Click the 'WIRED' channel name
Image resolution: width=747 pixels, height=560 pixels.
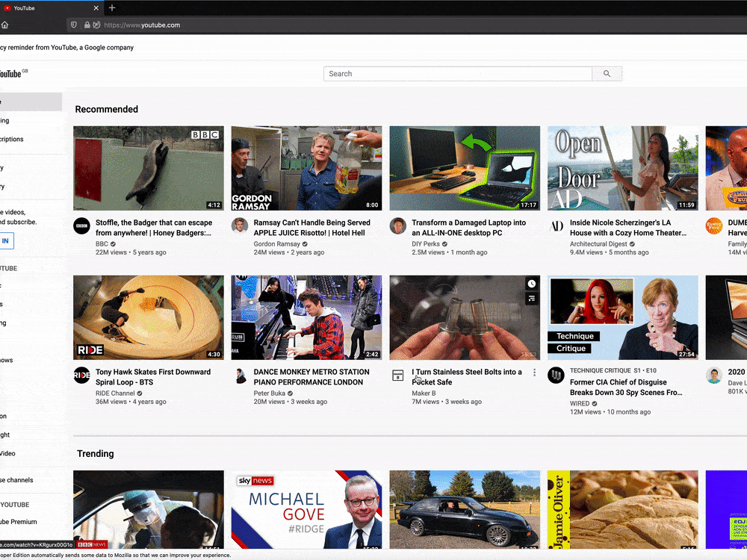[x=580, y=404]
